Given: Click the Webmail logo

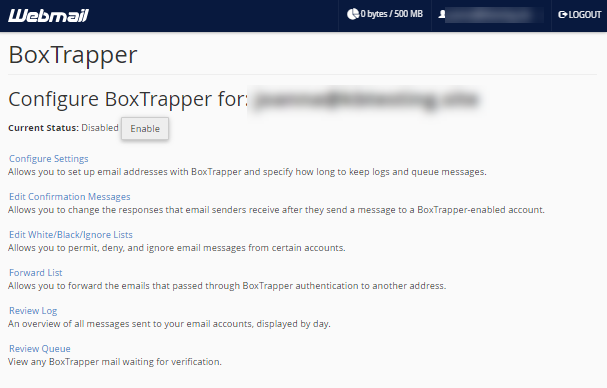Looking at the screenshot, I should (48, 15).
